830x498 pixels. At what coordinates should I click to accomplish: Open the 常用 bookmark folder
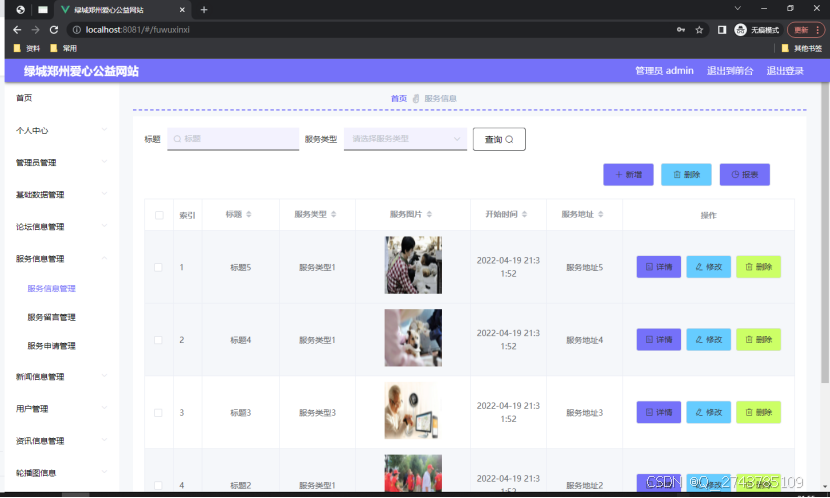(x=63, y=48)
